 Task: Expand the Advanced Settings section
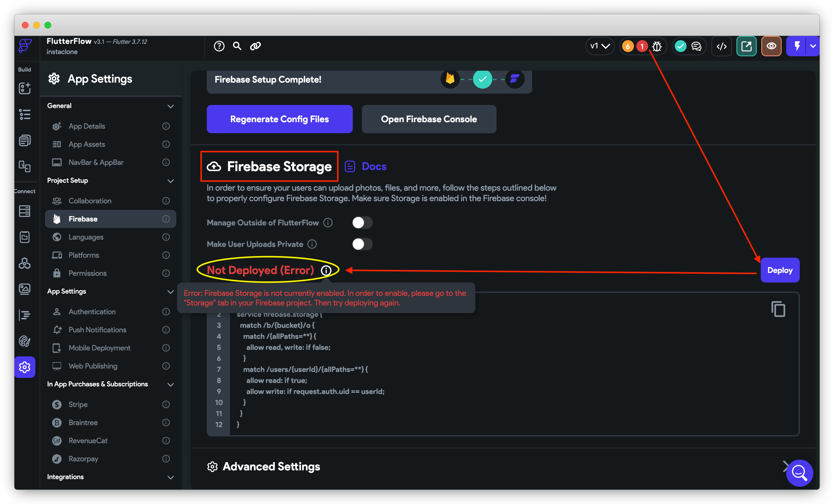coord(786,466)
